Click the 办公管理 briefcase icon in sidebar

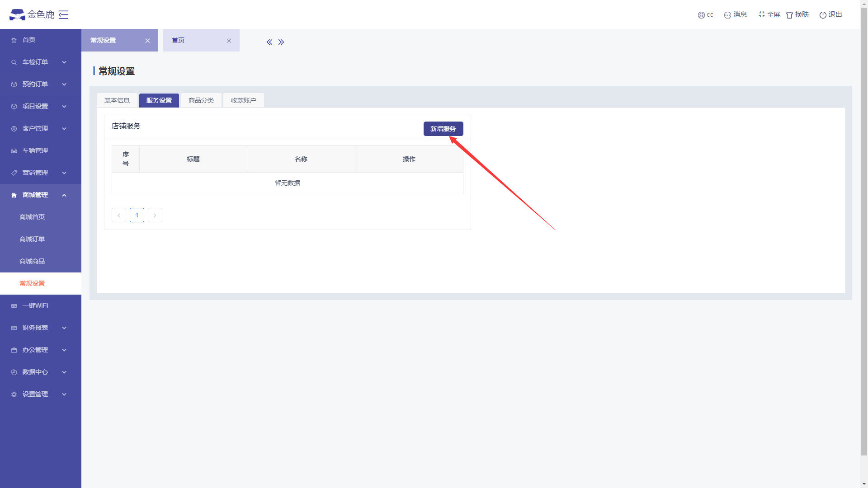(14, 350)
